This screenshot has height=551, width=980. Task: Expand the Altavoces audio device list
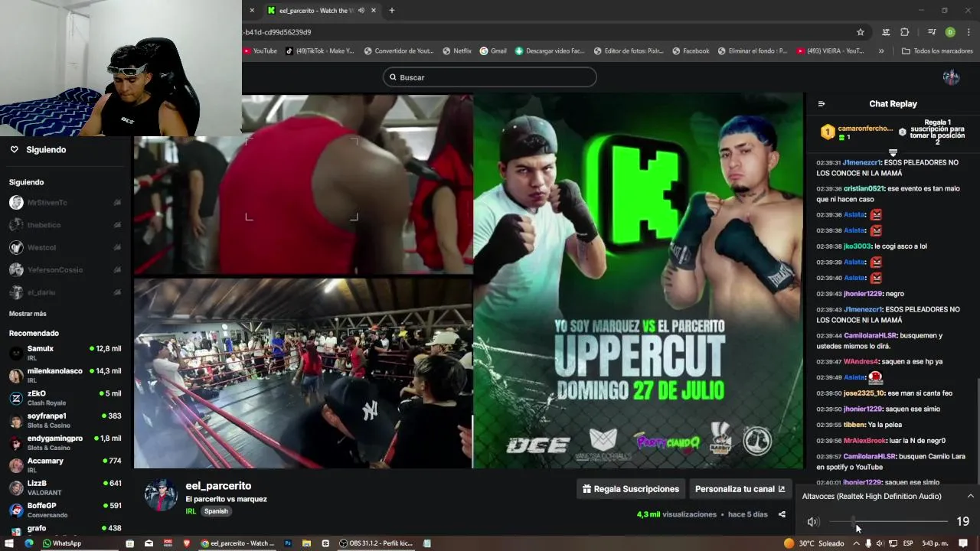[x=970, y=497]
